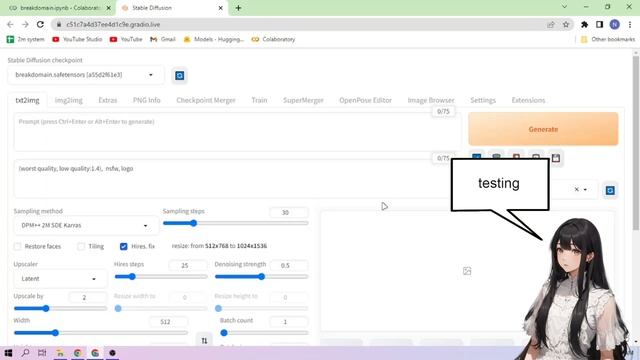Open the Train tab

click(x=259, y=100)
